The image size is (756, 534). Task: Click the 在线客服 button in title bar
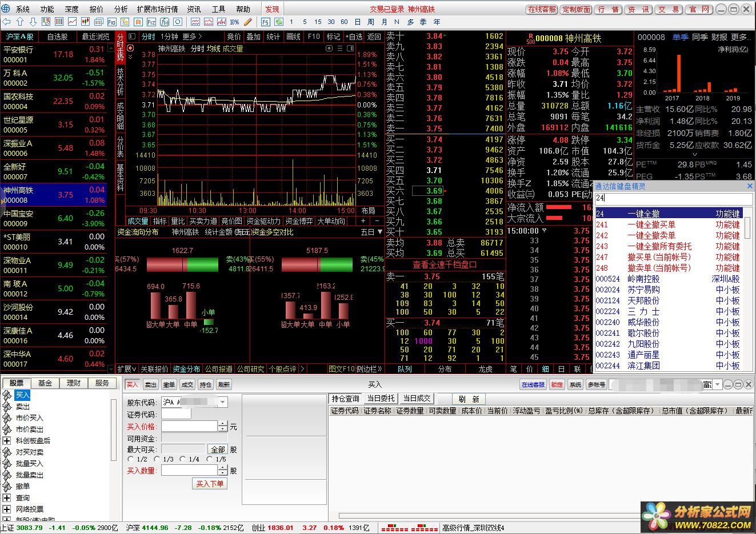point(542,9)
